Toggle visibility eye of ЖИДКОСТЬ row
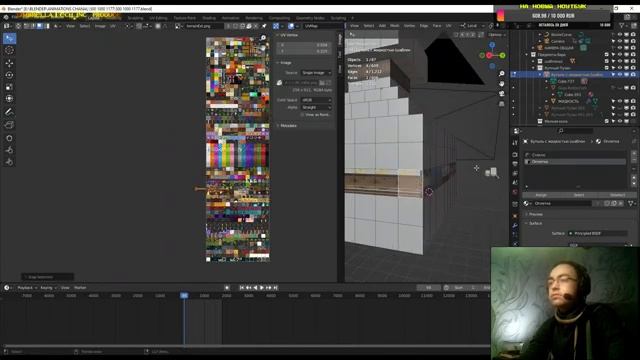Viewport: 640px width, 360px height. point(620,101)
